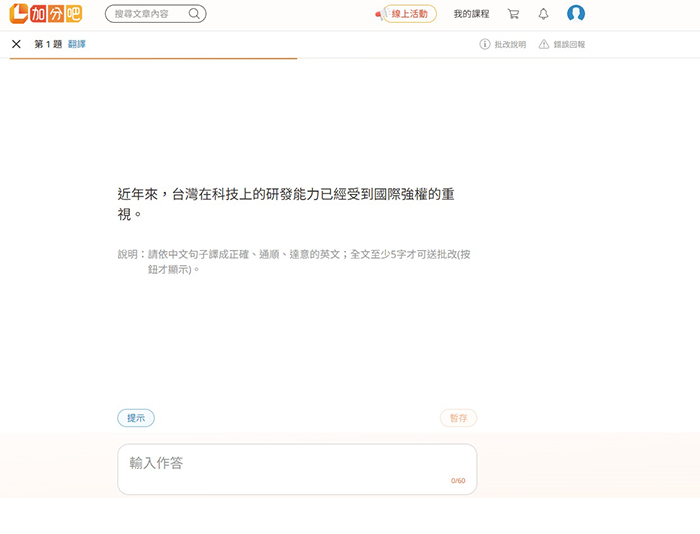Click the 加分吧 logo
The image size is (700, 534).
45,14
